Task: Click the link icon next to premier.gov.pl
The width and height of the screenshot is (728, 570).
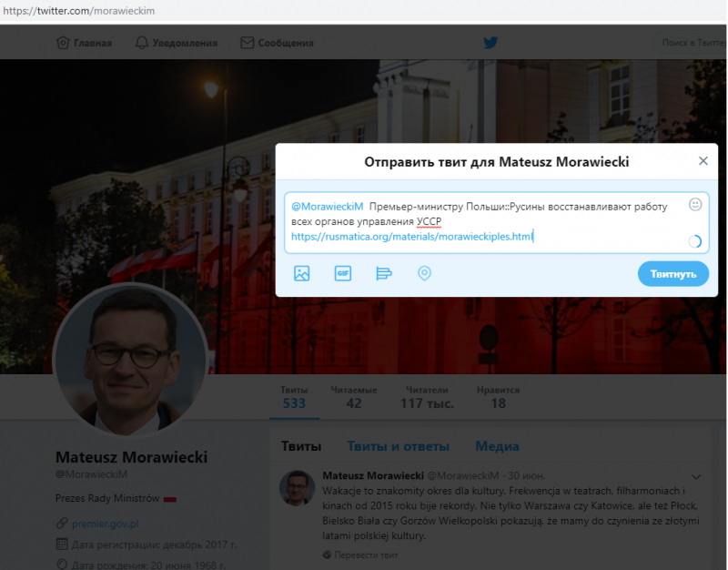Action: tap(62, 524)
